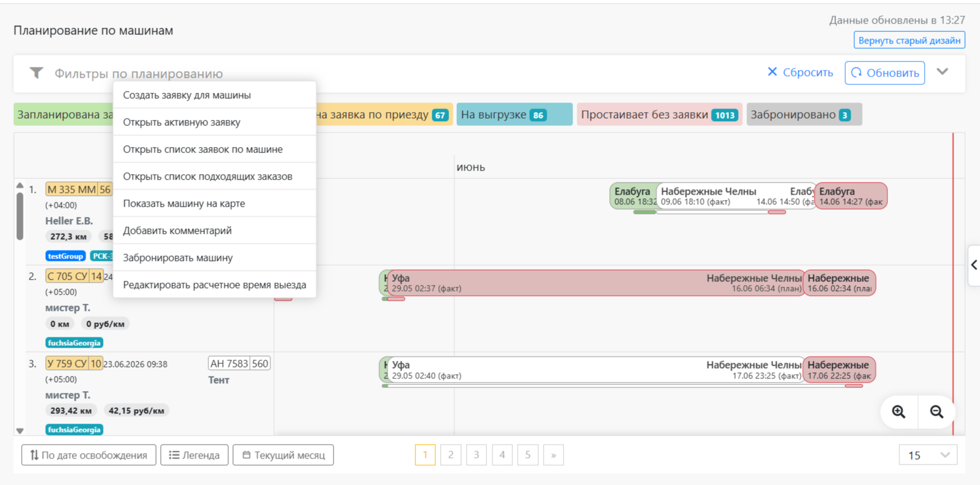Click the refresh icon in Обновить button

857,73
